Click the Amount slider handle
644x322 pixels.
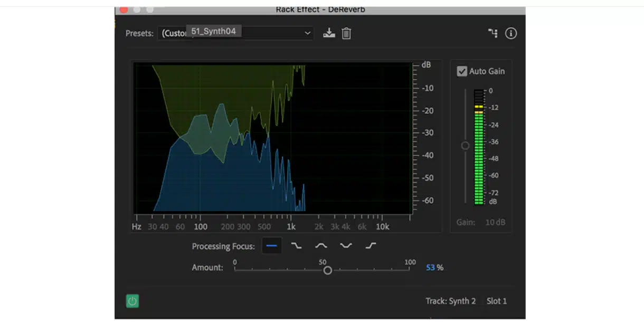click(x=328, y=270)
